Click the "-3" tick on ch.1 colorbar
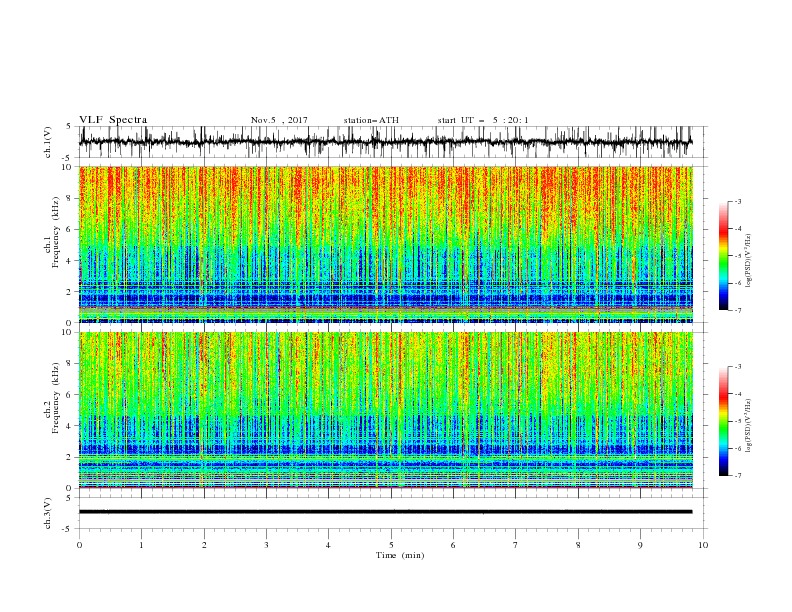Viewport: 792px width, 612px height. 737,201
